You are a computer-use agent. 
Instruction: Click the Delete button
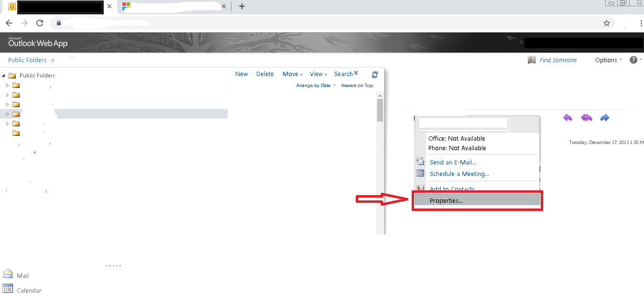tap(265, 74)
